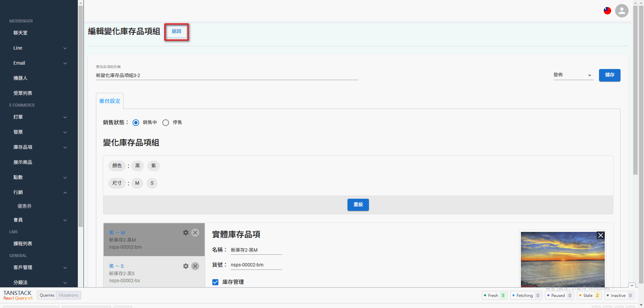Open settings gear for 黑 – M variant
The height and width of the screenshot is (308, 644).
pos(186,233)
